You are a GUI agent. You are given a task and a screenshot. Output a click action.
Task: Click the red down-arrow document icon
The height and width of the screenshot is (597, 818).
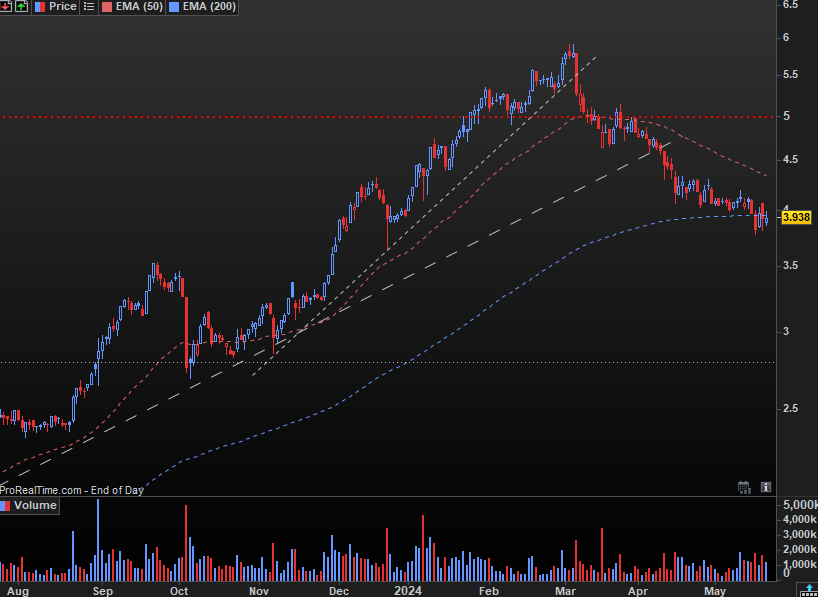pos(6,6)
